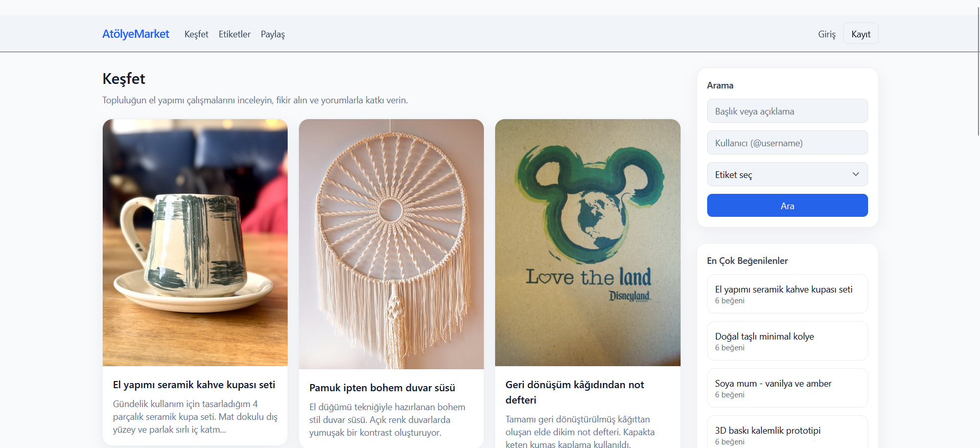
Task: Select 'Doğal taşlı minimal kolye' in most liked
Action: [764, 337]
